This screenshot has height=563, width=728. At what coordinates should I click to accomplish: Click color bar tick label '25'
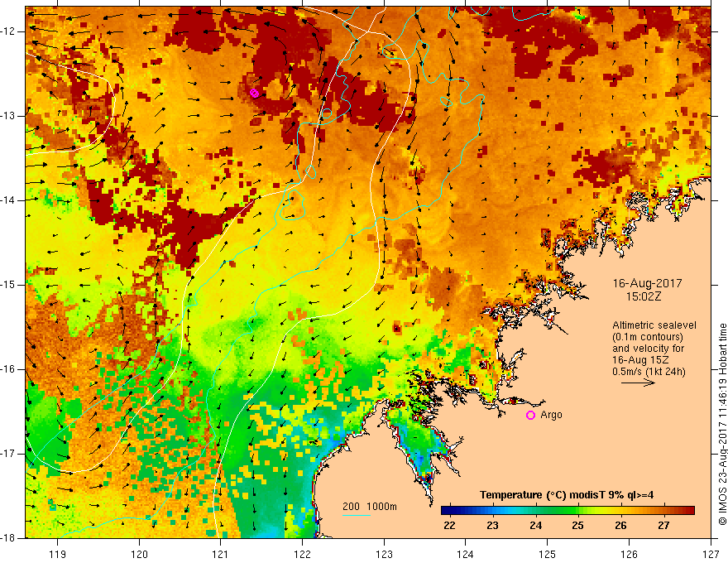point(577,526)
